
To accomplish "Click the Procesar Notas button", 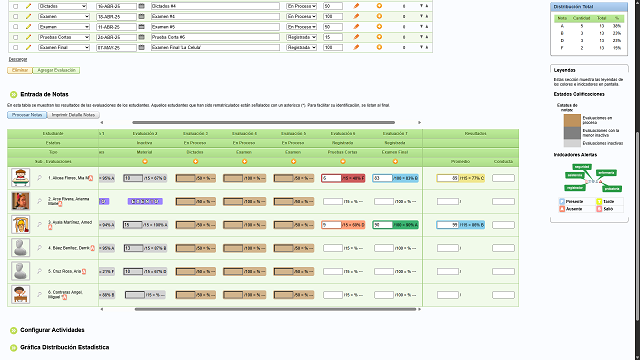I will [27, 115].
